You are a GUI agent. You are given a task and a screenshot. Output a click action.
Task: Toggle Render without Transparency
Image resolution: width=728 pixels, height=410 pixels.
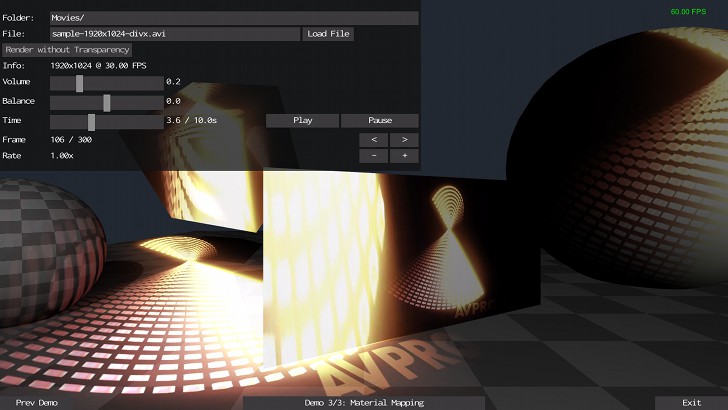(x=67, y=50)
